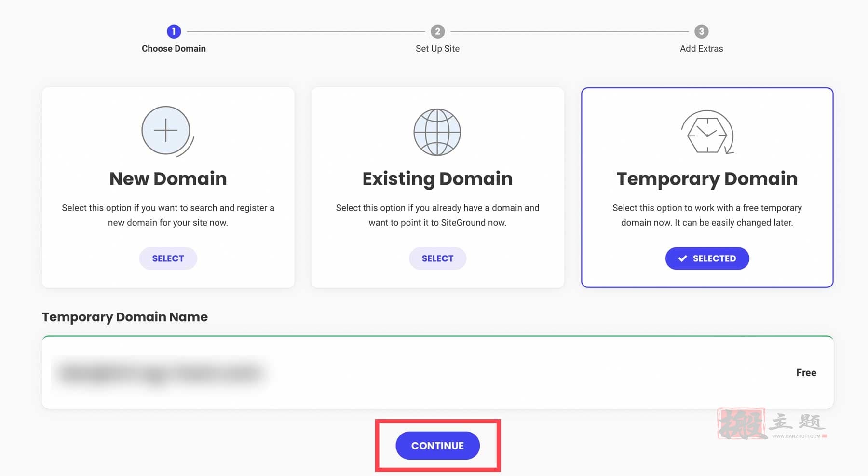Click New Domain description about registering
The width and height of the screenshot is (868, 476).
168,215
